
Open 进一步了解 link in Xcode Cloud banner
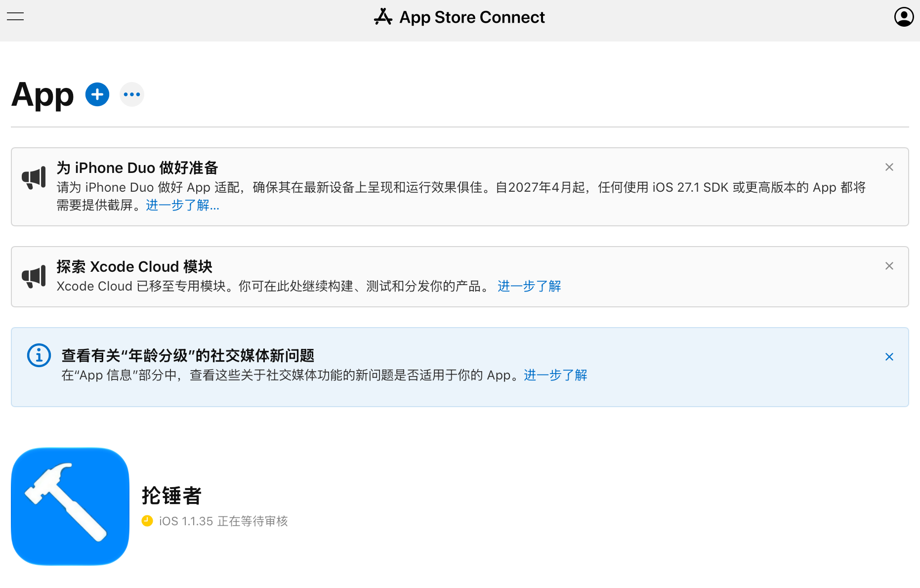click(x=529, y=286)
